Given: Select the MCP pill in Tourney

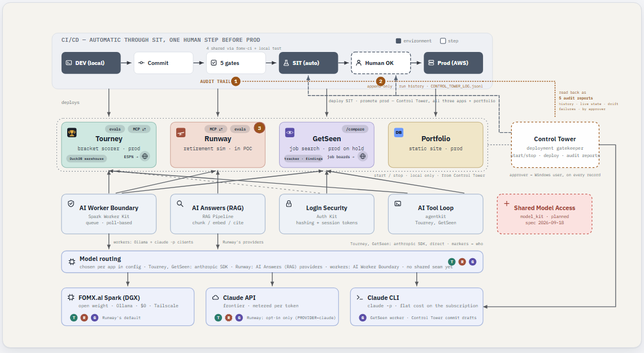Looking at the screenshot, I should [139, 129].
